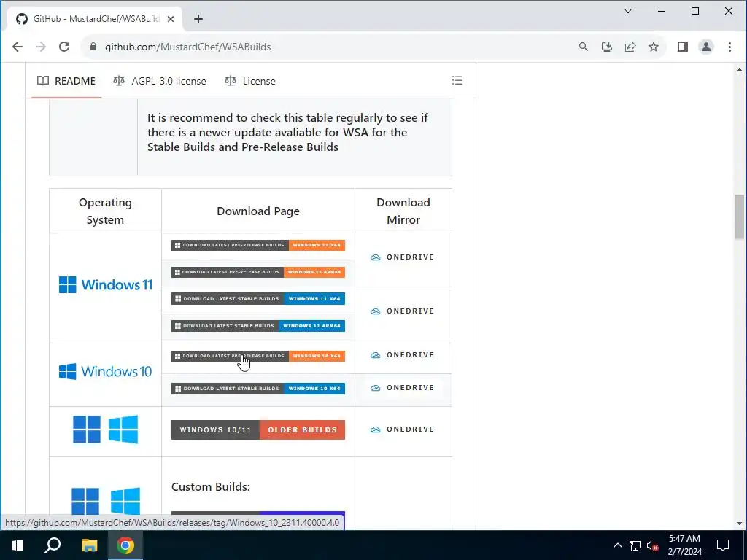Switch to AGPL-3.0 license tab
This screenshot has width=747, height=560.
(x=160, y=81)
